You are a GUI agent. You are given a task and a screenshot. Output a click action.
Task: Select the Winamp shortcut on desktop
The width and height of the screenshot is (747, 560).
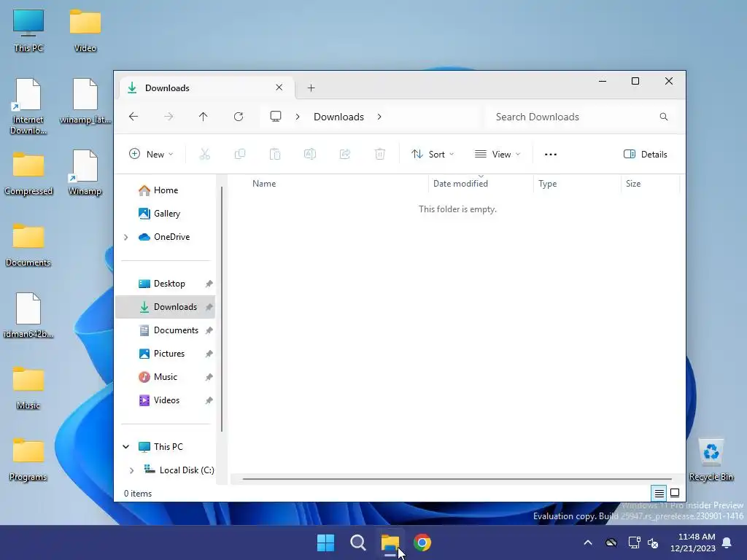(85, 173)
